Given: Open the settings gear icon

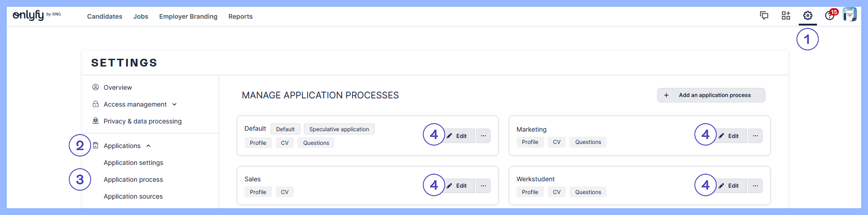Looking at the screenshot, I should point(807,16).
